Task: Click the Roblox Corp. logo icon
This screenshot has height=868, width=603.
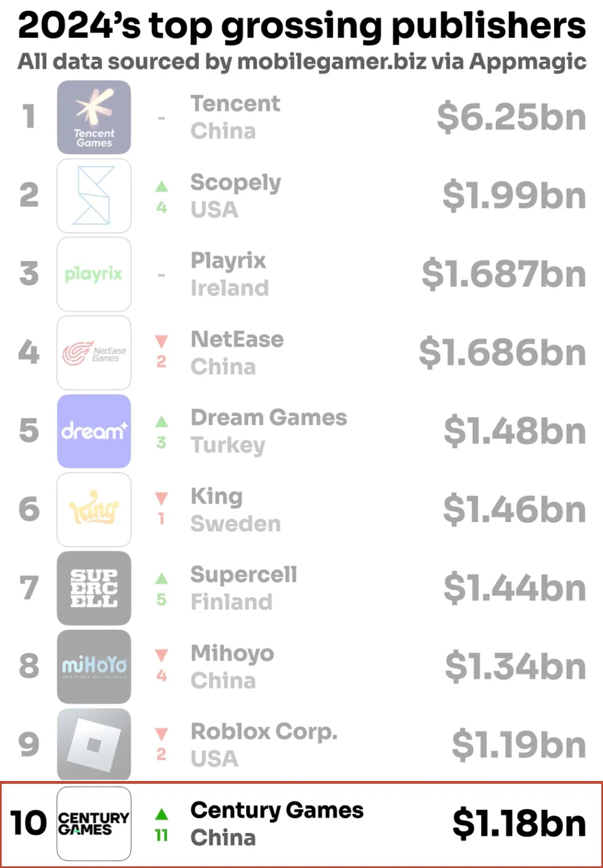Action: [x=94, y=745]
